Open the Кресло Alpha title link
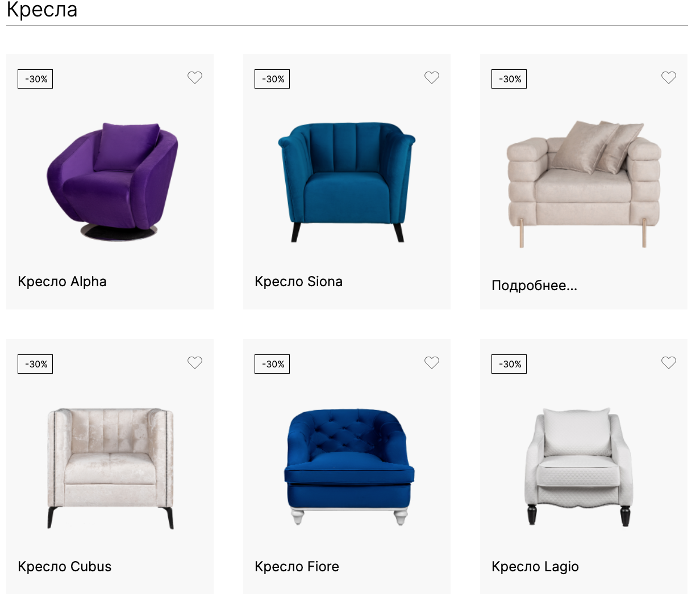This screenshot has height=594, width=700. coord(62,282)
